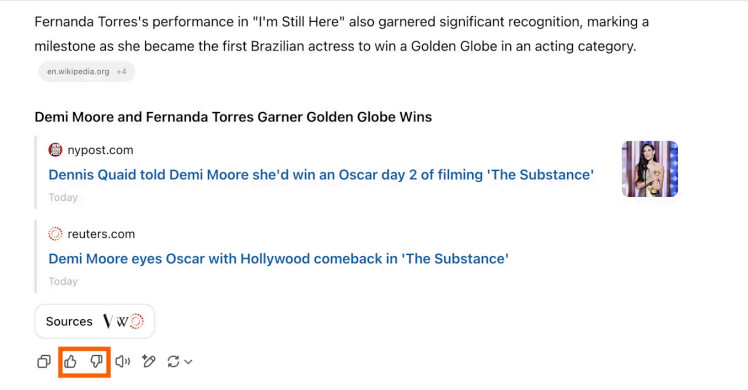Click the en.wikipedia.org citation chip

click(78, 72)
